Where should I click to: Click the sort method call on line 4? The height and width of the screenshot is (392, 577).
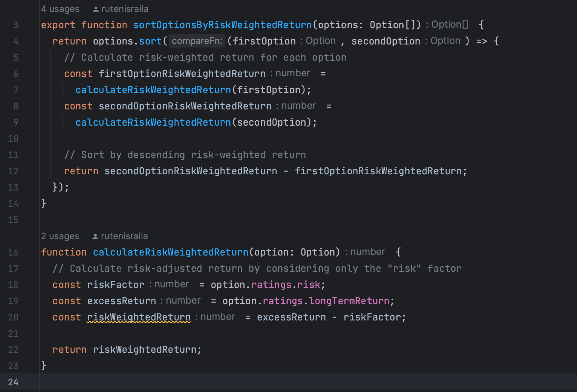(x=150, y=41)
